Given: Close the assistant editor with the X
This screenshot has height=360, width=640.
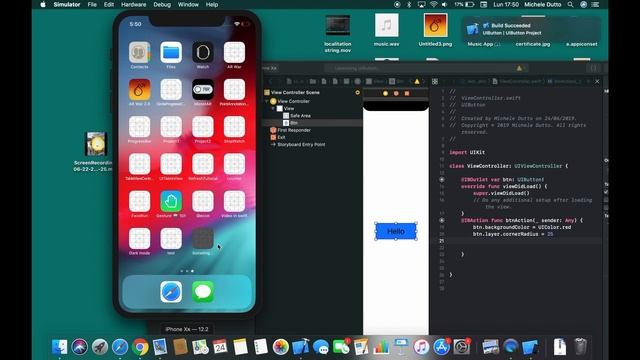Looking at the screenshot, I should pos(597,82).
